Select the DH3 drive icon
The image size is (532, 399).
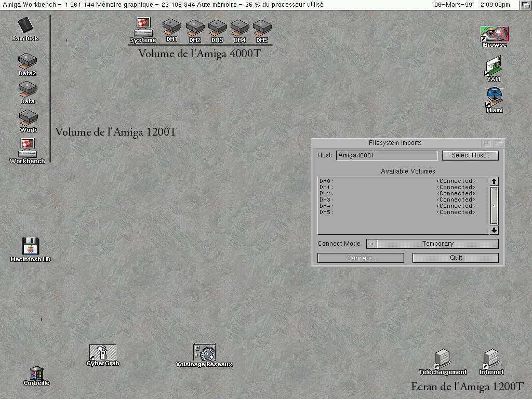tap(217, 31)
